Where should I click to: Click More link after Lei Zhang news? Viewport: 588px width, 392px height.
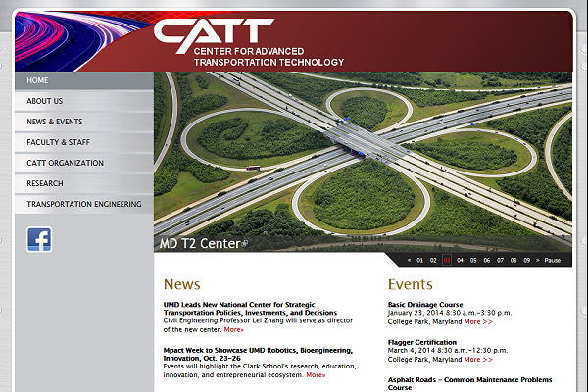(233, 329)
